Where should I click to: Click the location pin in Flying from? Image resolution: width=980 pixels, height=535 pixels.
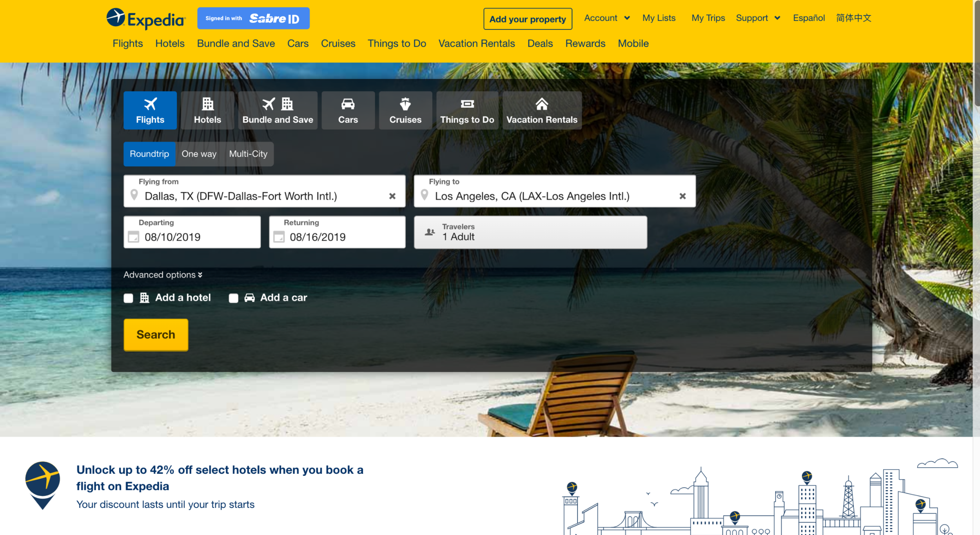[134, 195]
